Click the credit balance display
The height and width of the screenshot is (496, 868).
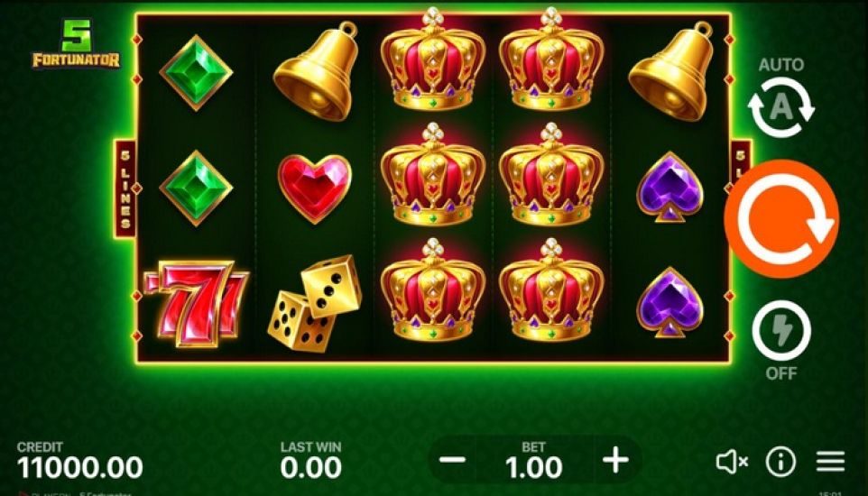click(x=79, y=461)
